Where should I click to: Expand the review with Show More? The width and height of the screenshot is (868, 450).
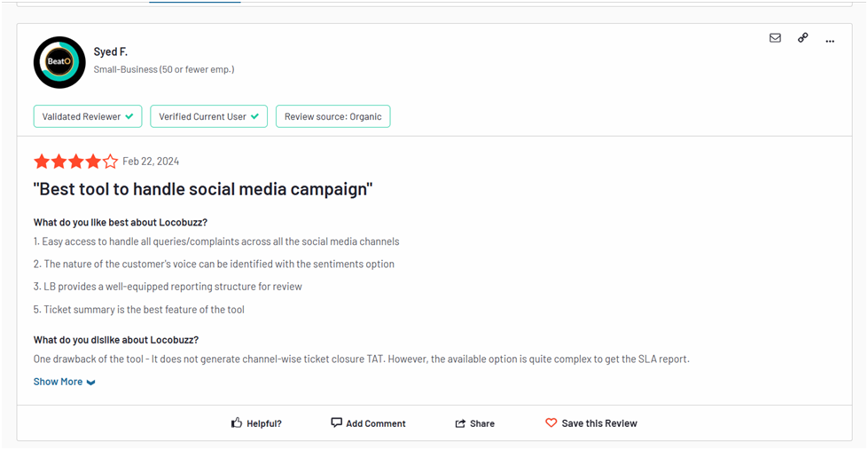(x=64, y=382)
